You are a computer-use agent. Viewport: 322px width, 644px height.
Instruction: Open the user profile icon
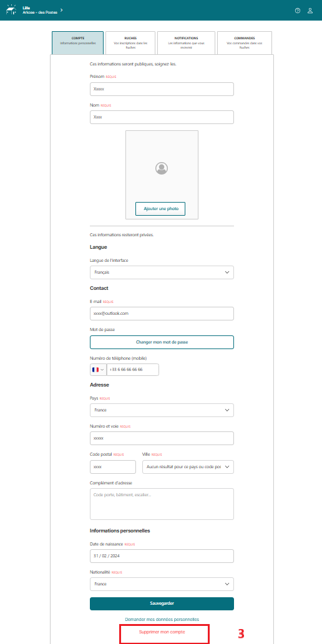tap(310, 10)
